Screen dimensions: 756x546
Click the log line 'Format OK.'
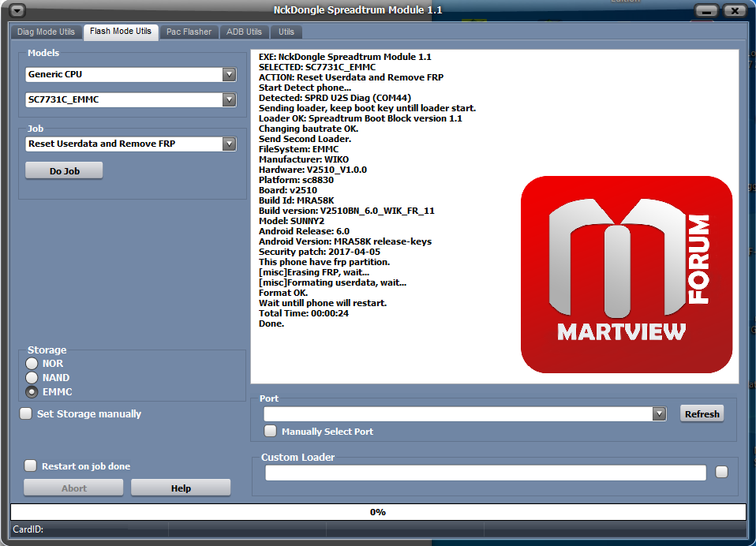pyautogui.click(x=283, y=293)
